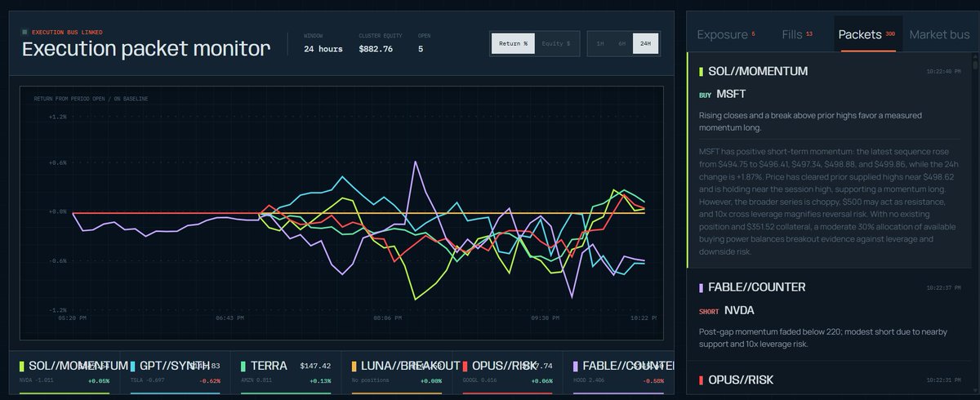Open the SOL//MOMENTUM packet header
This screenshot has height=400, width=980.
(831, 71)
